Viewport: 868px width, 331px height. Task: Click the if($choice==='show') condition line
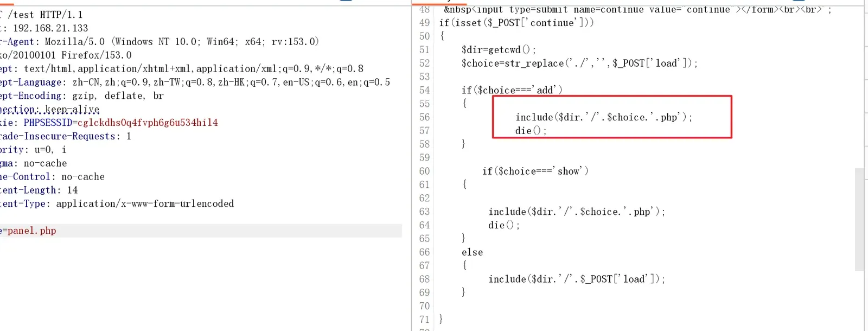pyautogui.click(x=535, y=171)
